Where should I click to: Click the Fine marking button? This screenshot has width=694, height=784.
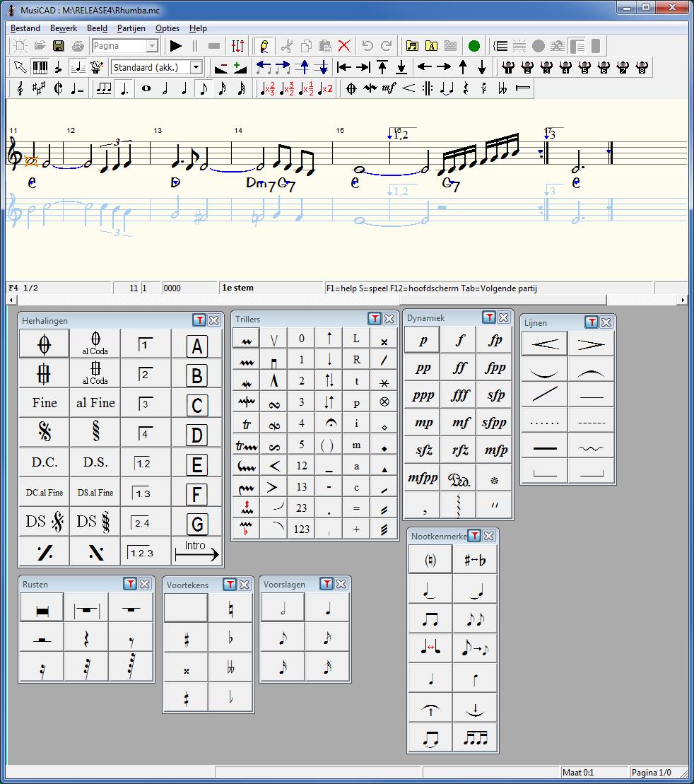point(44,403)
